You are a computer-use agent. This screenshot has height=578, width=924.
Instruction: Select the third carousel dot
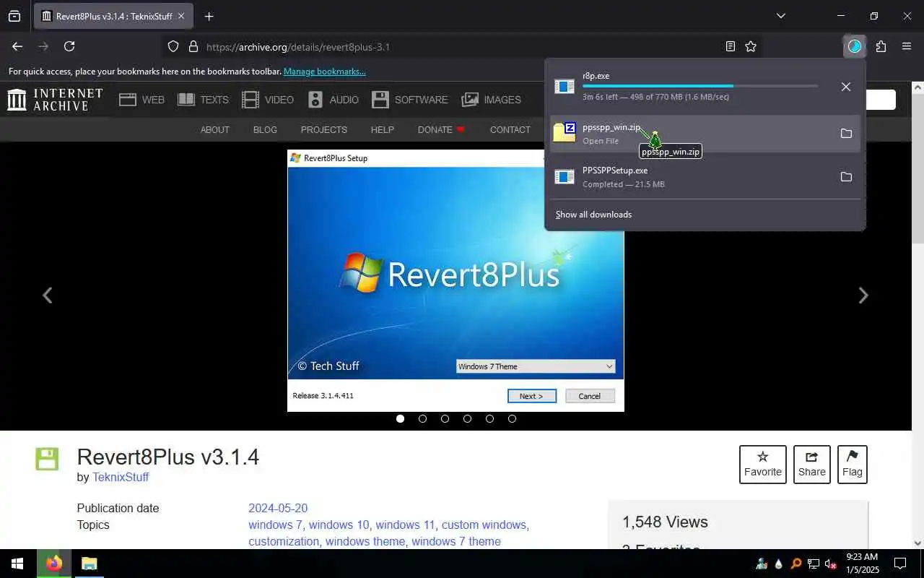445,418
